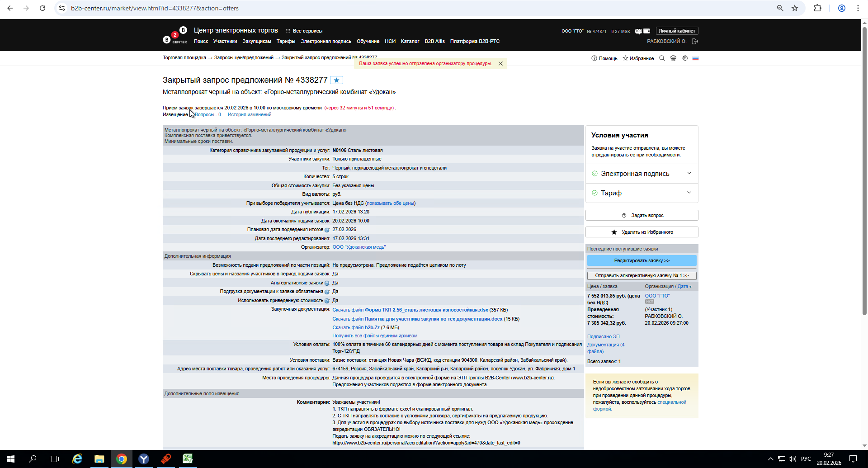Download the file b2b.7z
868x468 pixels.
point(356,328)
